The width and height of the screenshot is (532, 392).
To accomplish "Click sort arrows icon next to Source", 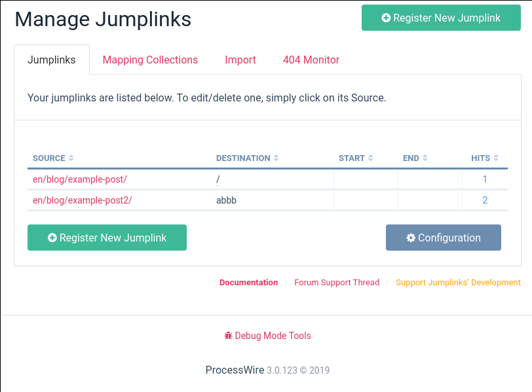I will [x=71, y=158].
